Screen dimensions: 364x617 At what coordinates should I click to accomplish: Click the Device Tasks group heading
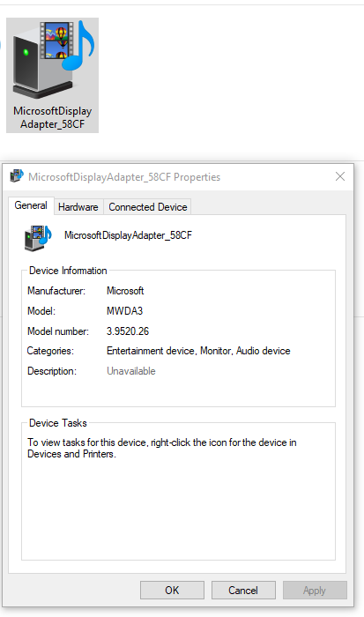coord(58,423)
